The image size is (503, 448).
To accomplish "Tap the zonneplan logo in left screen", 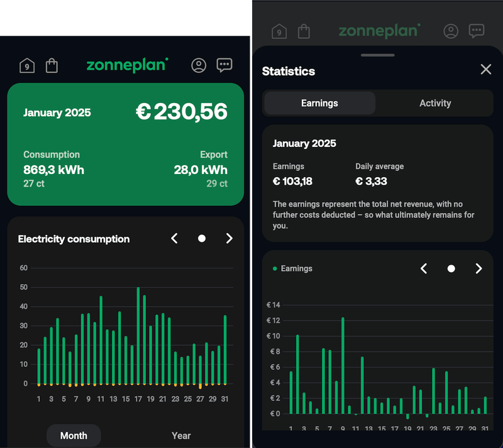I will coord(128,65).
